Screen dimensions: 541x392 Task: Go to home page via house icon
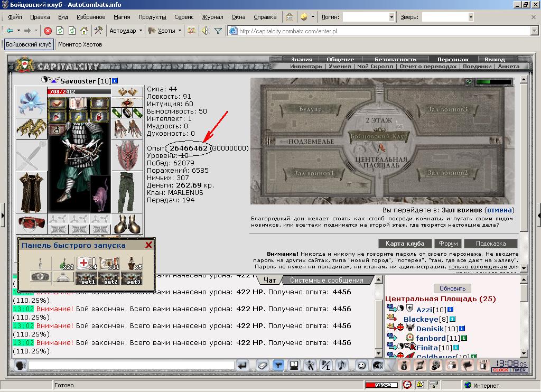coord(84,31)
